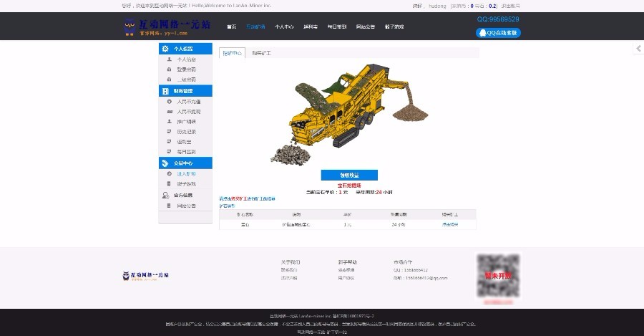Open 互动矿场 in the top navigation
The width and height of the screenshot is (644, 336).
(x=255, y=27)
